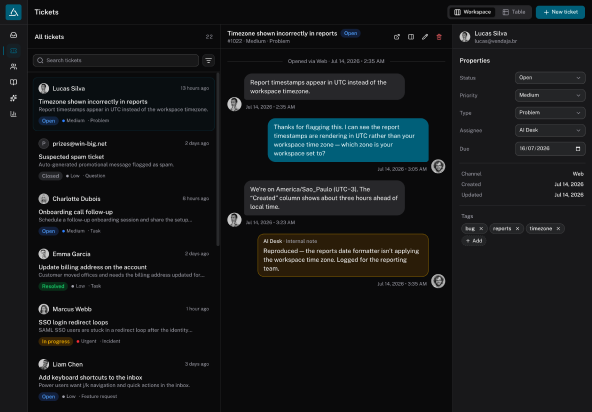
Task: Remove the bug tag with its X
Action: pos(481,228)
